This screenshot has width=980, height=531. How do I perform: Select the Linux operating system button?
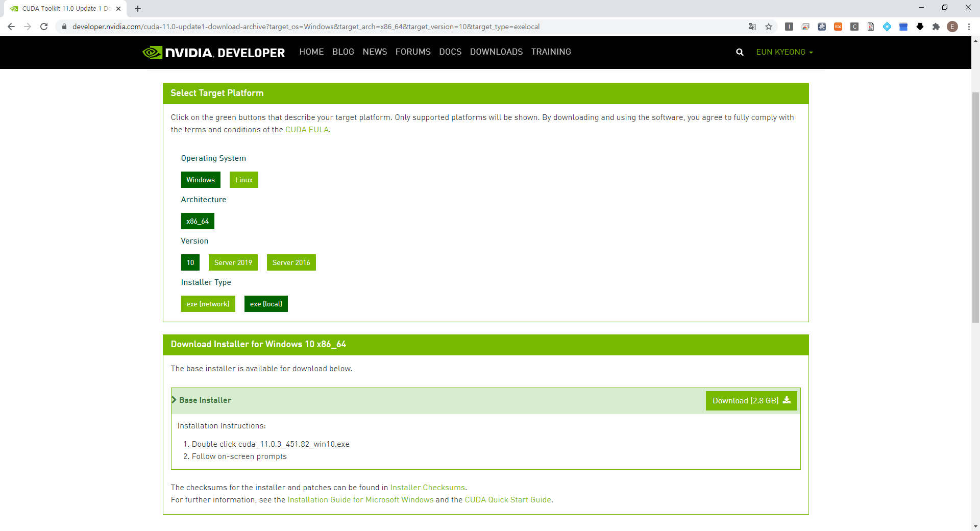244,180
